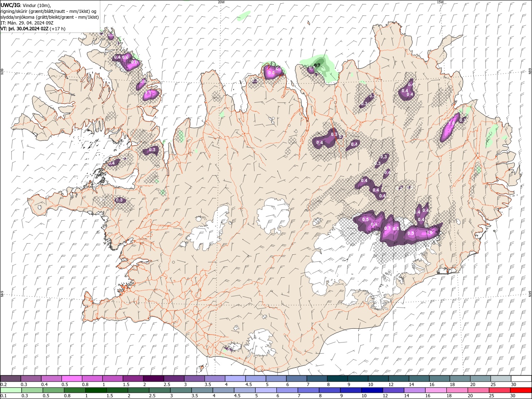Click the 'rigning/skúrir' legend description line
532x399 pixels.
point(49,11)
